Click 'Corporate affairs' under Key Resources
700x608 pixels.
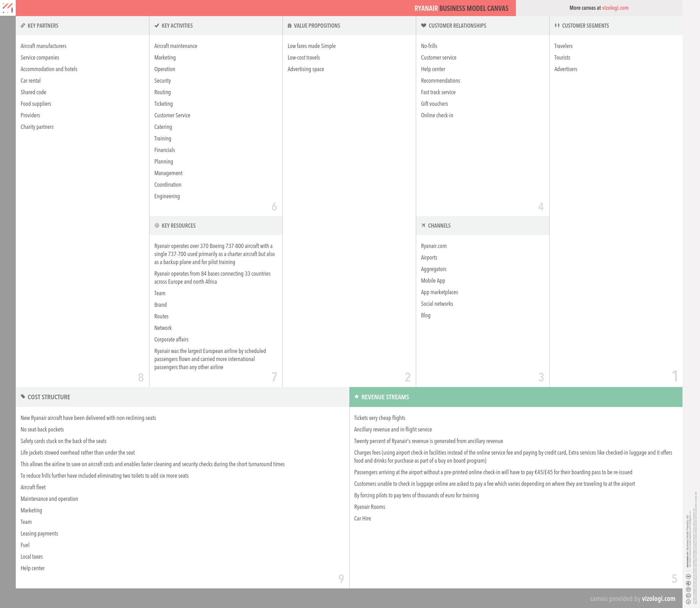pyautogui.click(x=171, y=339)
